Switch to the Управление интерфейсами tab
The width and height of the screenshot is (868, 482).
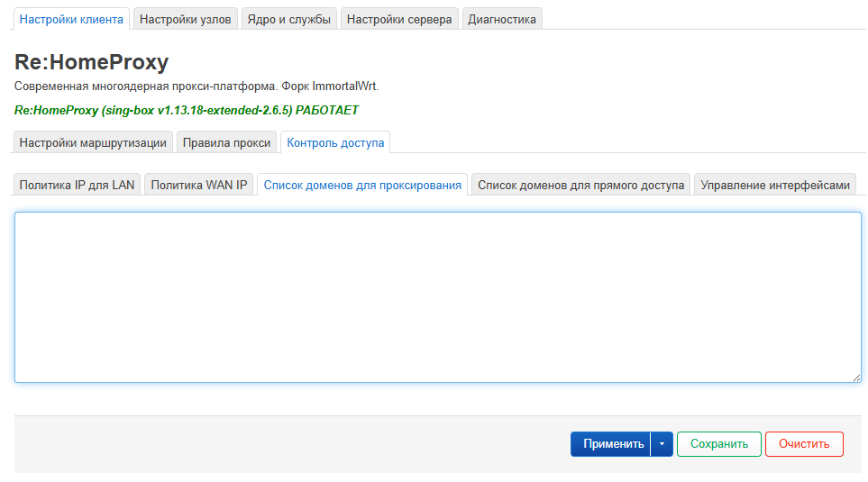click(x=775, y=185)
